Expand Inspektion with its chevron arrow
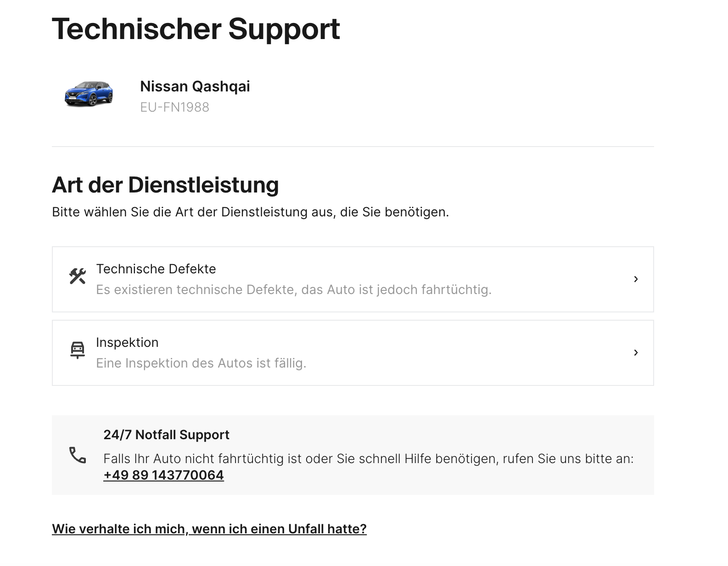The width and height of the screenshot is (728, 566). click(x=636, y=352)
